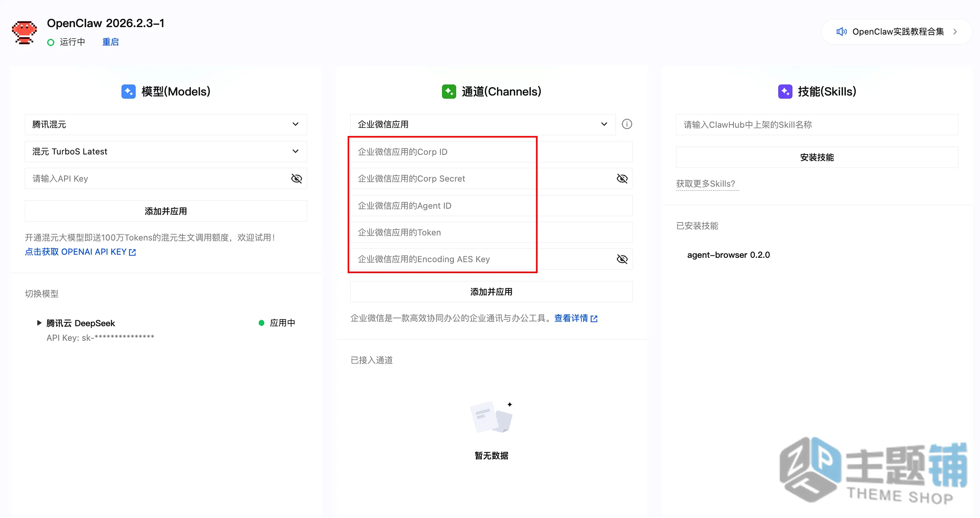This screenshot has height=518, width=980.
Task: Click the green running status circle
Action: click(51, 42)
